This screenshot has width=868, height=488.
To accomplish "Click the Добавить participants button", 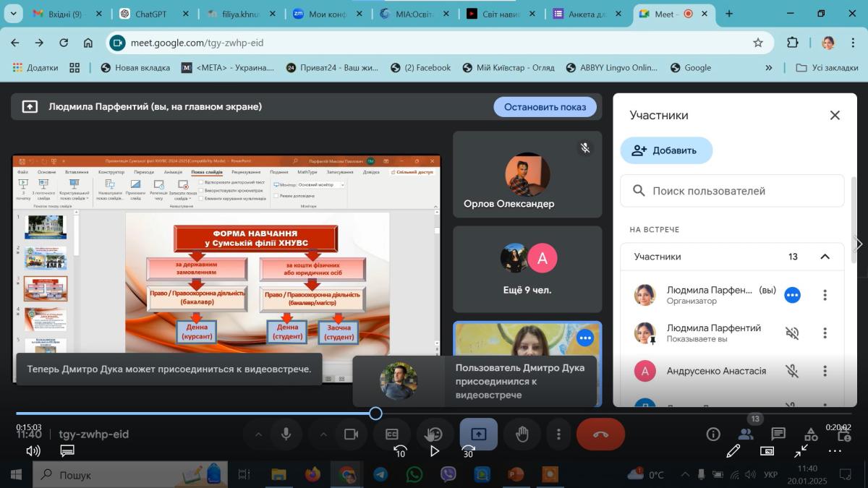I will pyautogui.click(x=665, y=150).
